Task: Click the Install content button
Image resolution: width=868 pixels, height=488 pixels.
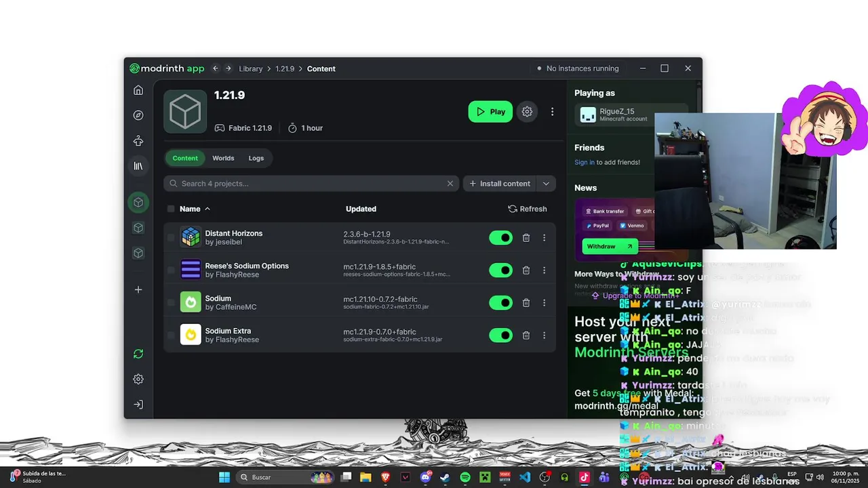Action: click(x=500, y=184)
